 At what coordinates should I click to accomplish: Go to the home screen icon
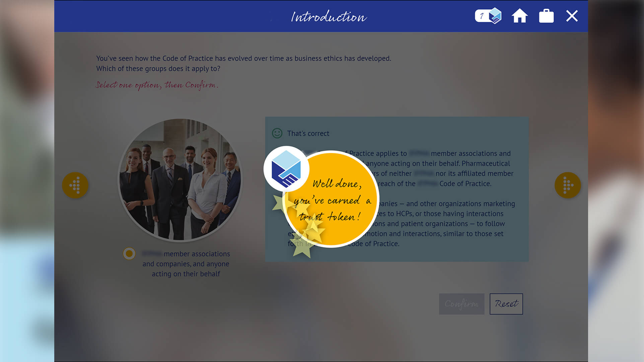[x=519, y=16]
